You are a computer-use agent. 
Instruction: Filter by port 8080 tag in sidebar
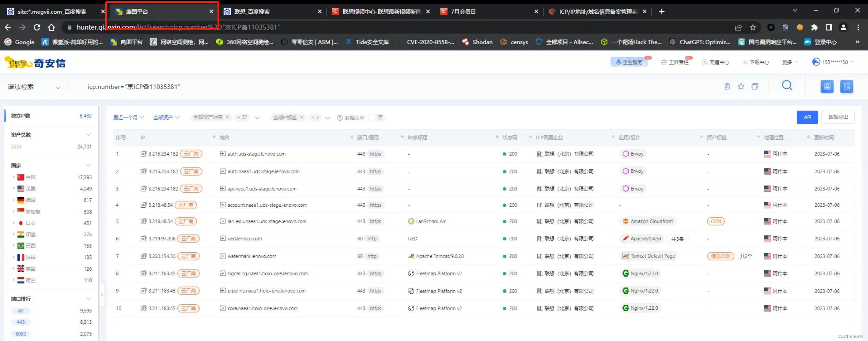[x=21, y=334]
